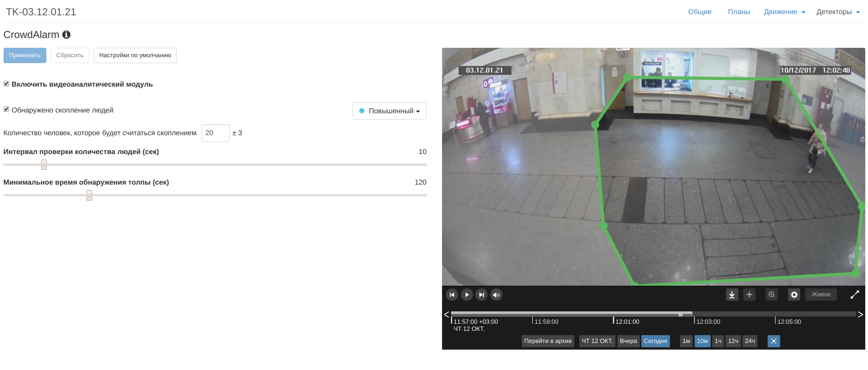This screenshot has width=868, height=370.
Task: Click the TK-03.12.01.21 camera title
Action: point(41,12)
